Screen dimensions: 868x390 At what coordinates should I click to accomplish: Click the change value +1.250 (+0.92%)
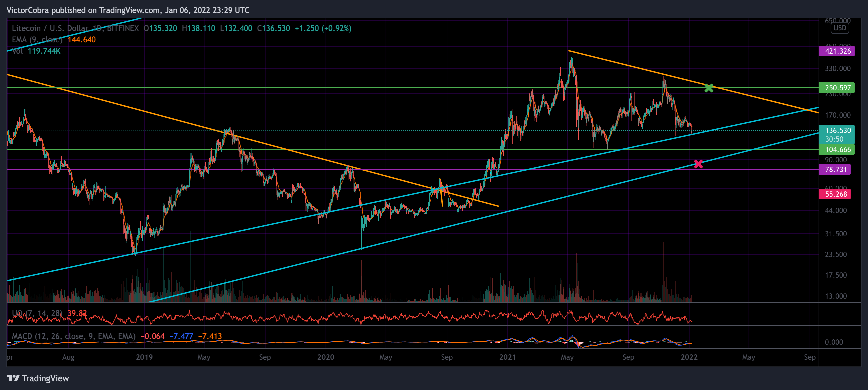tap(323, 28)
